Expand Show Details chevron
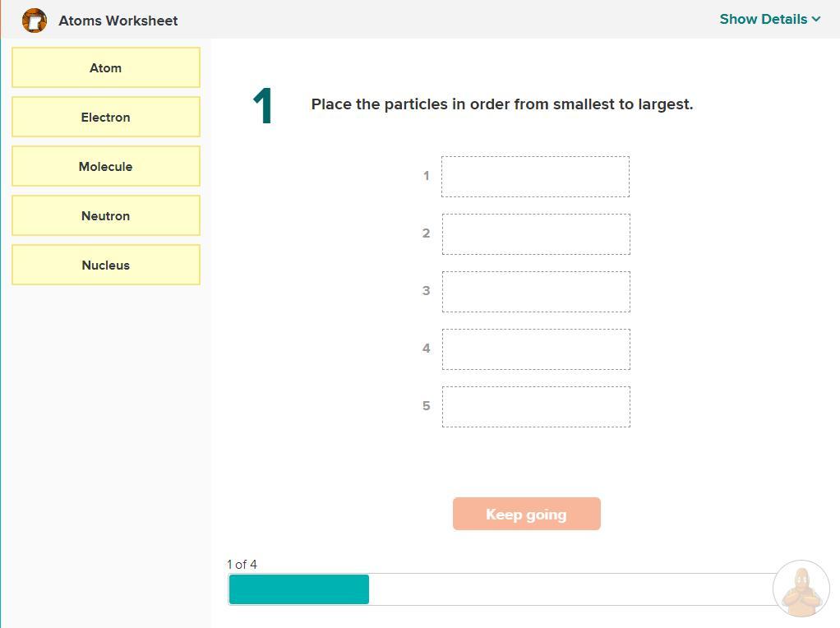The image size is (840, 628). pyautogui.click(x=816, y=19)
